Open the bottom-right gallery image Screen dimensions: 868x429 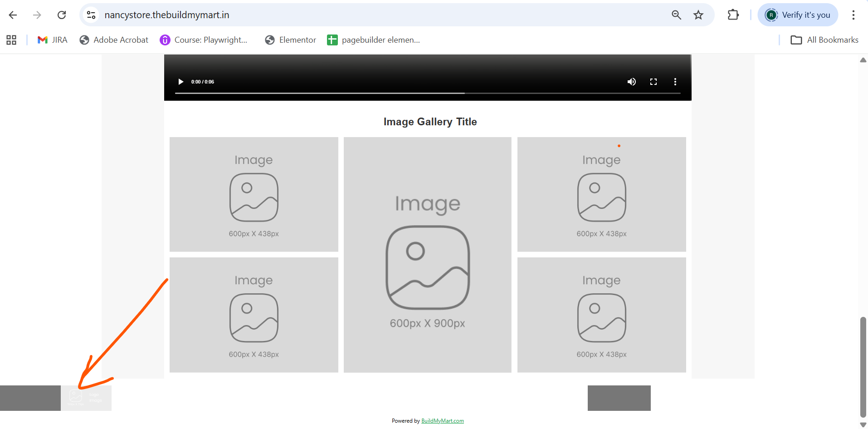click(x=601, y=315)
